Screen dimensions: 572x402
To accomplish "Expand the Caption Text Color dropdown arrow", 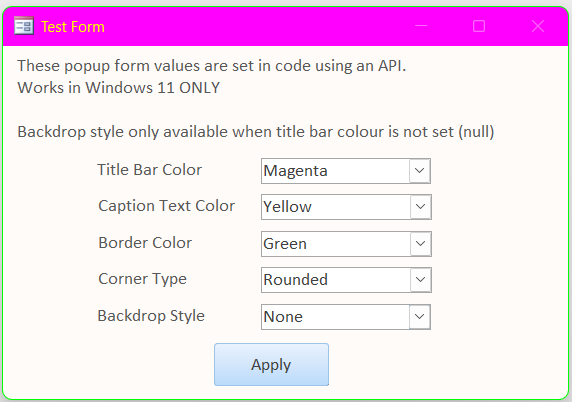I will (x=420, y=207).
